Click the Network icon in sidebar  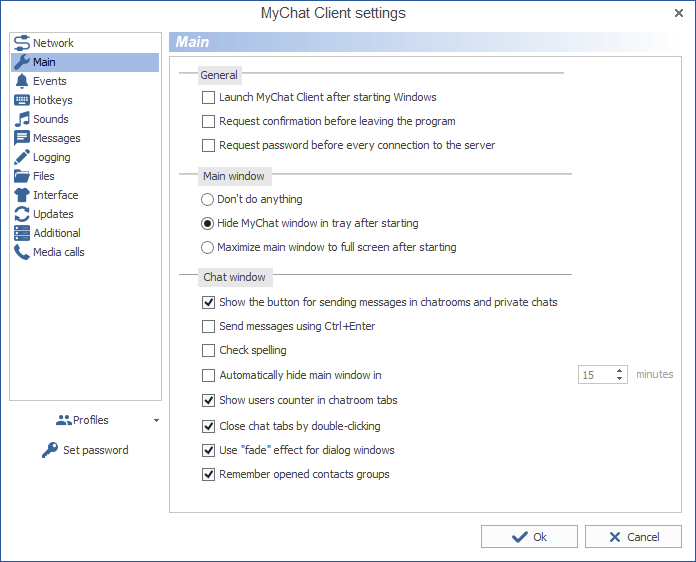(x=22, y=43)
